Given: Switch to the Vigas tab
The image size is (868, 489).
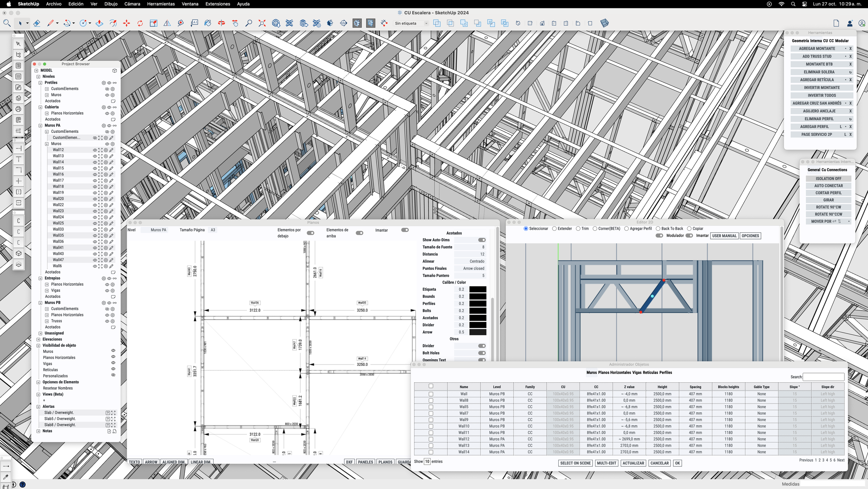Looking at the screenshot, I should [637, 373].
